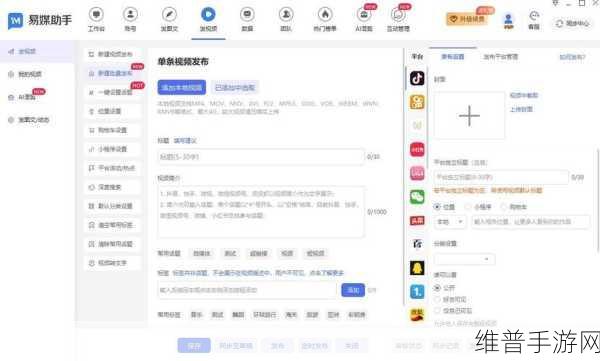Open the 客服 headset support icon
Image resolution: width=600 pixels, height=361 pixels.
pos(534,16)
